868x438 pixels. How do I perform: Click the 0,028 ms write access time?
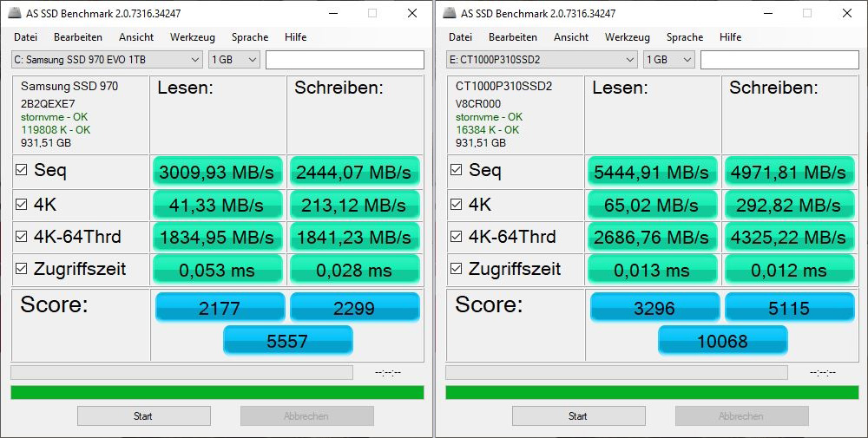[354, 270]
